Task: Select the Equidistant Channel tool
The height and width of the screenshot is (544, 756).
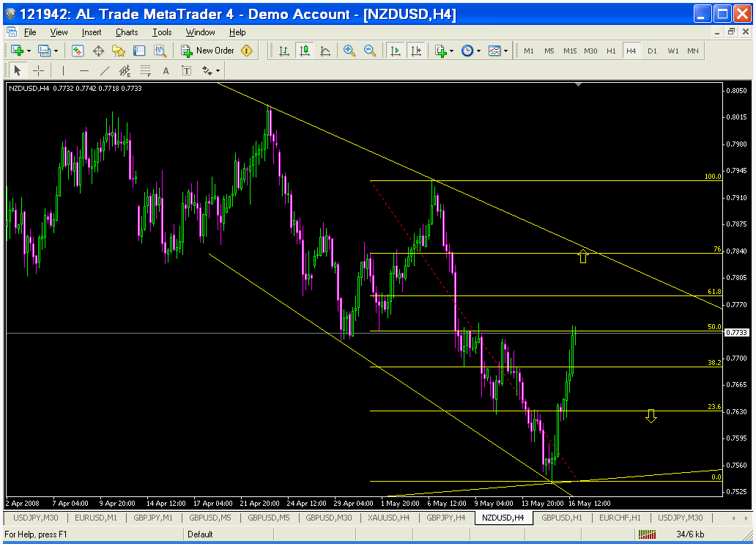Action: pos(125,71)
